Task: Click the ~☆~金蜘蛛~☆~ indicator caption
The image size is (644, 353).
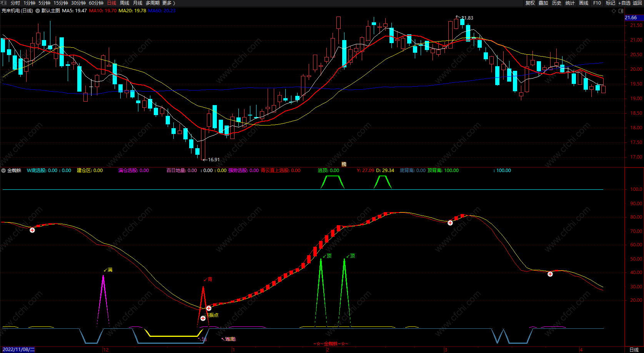Action: [331, 344]
